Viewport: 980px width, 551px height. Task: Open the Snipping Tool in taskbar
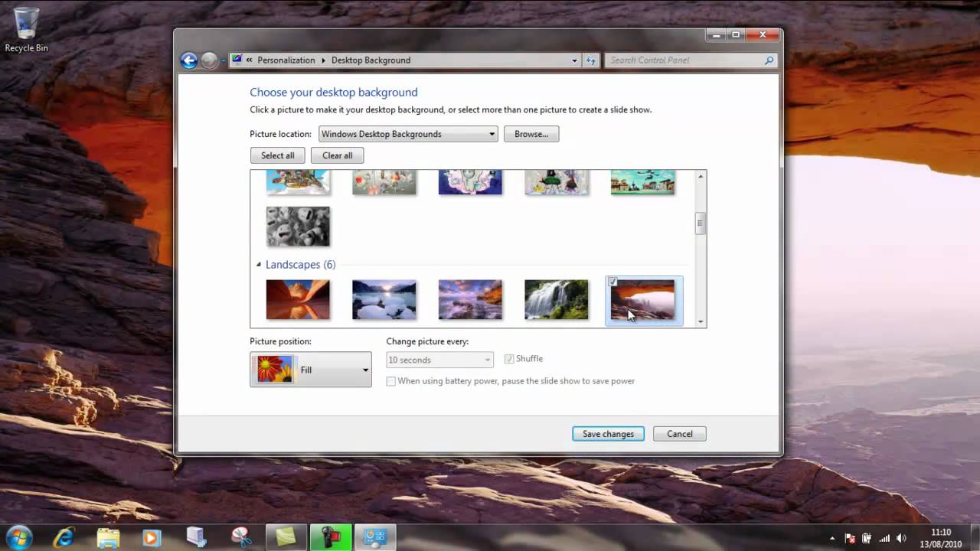tap(241, 537)
